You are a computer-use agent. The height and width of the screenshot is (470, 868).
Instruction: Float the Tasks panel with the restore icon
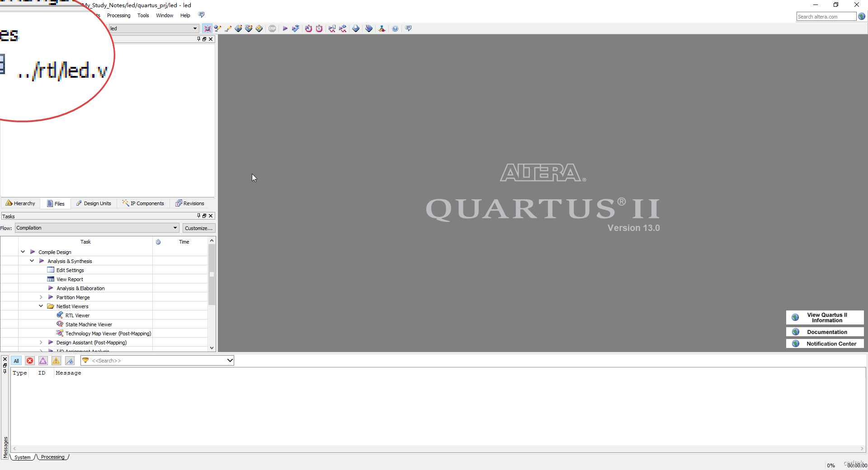(204, 216)
